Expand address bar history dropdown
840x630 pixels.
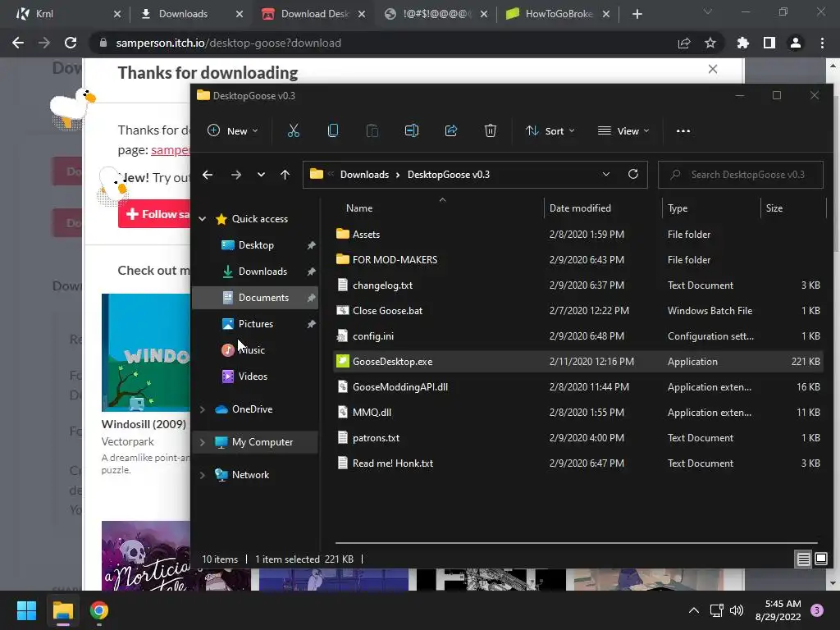tap(606, 174)
